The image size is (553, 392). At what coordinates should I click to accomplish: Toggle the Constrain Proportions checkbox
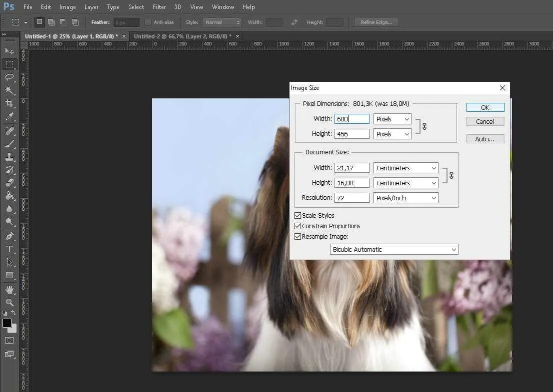(x=297, y=226)
